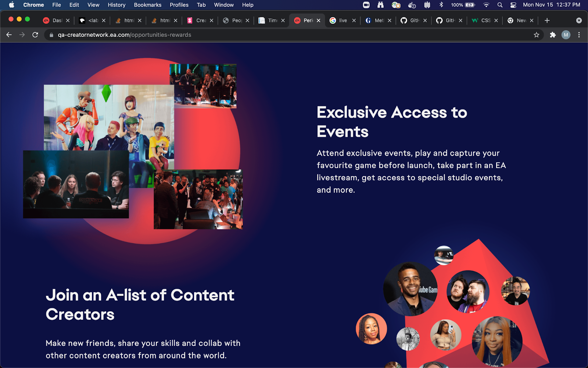
Task: Click the 'Exclusive Access to Events' heading
Action: pos(392,122)
